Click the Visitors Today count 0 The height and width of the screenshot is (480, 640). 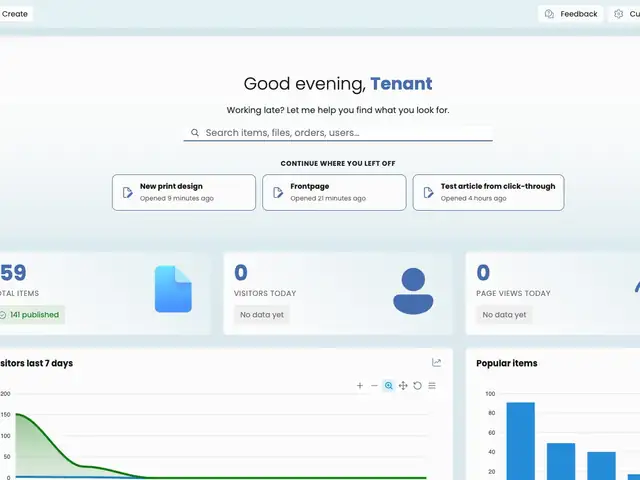coord(241,273)
